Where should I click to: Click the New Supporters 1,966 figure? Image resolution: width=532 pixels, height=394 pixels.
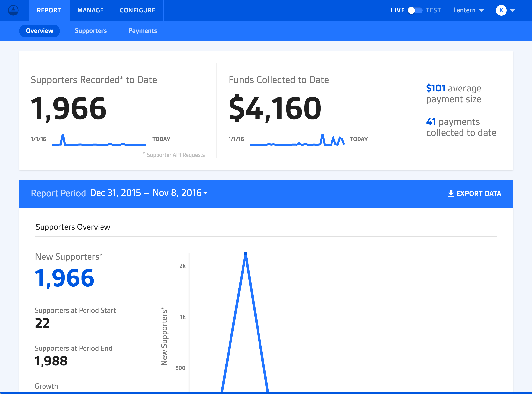pos(65,278)
